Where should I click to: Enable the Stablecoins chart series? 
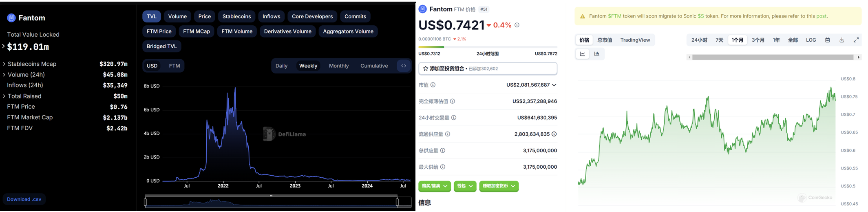(236, 16)
